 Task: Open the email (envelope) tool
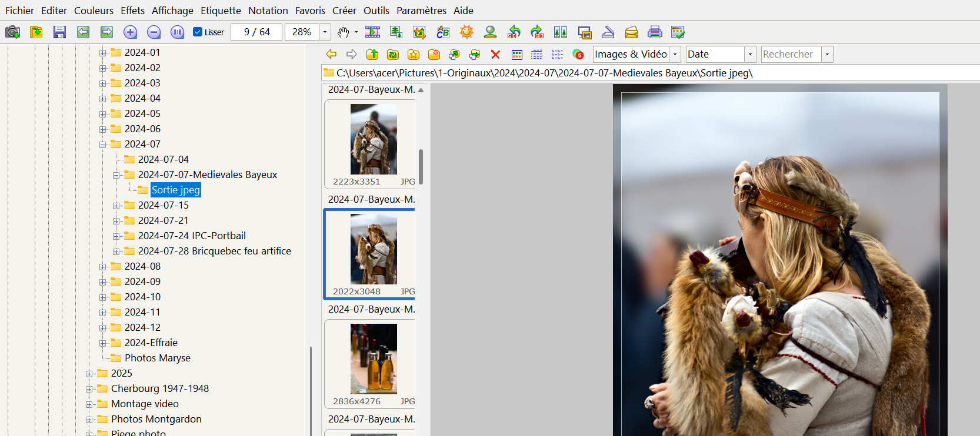631,32
